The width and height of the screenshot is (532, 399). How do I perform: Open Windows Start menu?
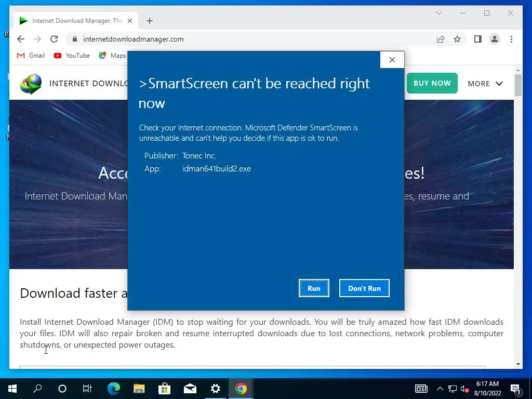click(x=12, y=389)
